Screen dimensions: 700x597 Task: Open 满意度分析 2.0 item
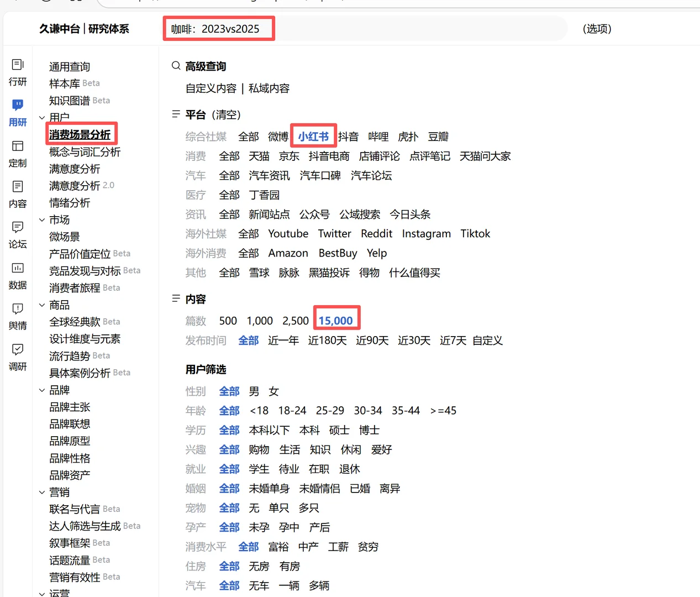click(x=82, y=186)
